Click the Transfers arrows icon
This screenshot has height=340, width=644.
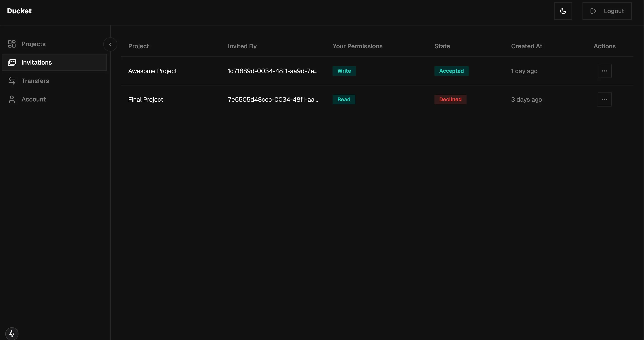(x=12, y=81)
